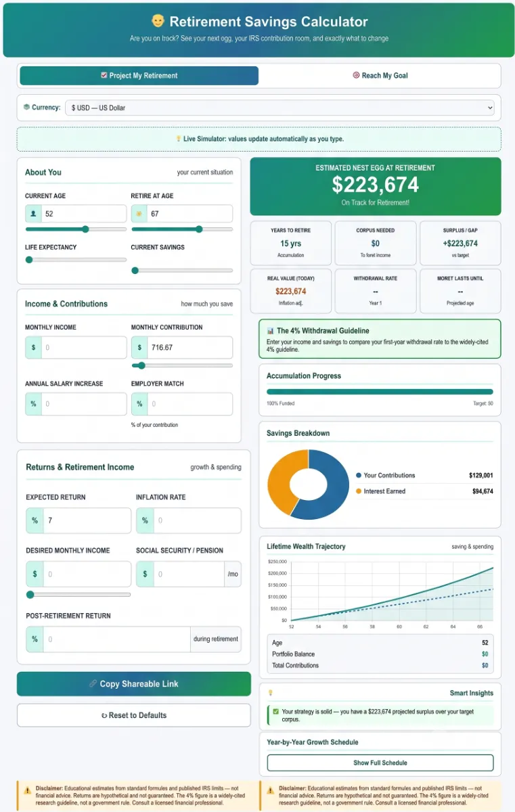This screenshot has height=812, width=515.
Task: Click the Current Savings slider
Action: 182,271
